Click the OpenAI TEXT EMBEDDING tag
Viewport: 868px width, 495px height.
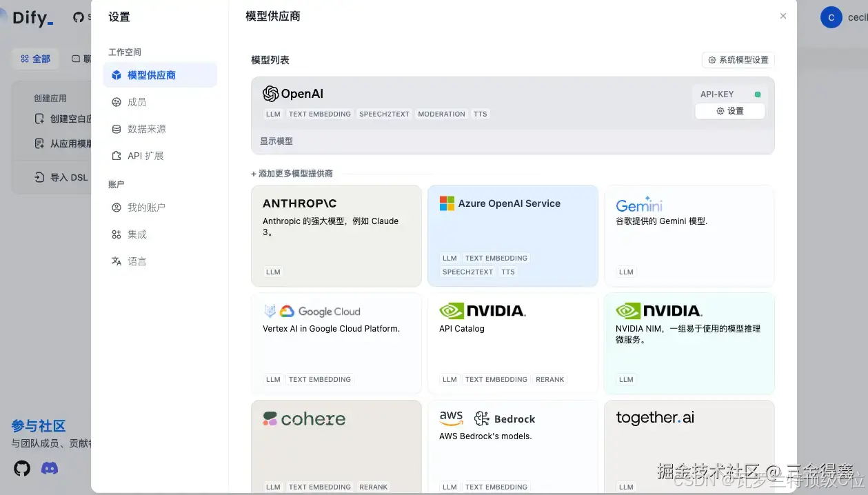[x=320, y=114]
